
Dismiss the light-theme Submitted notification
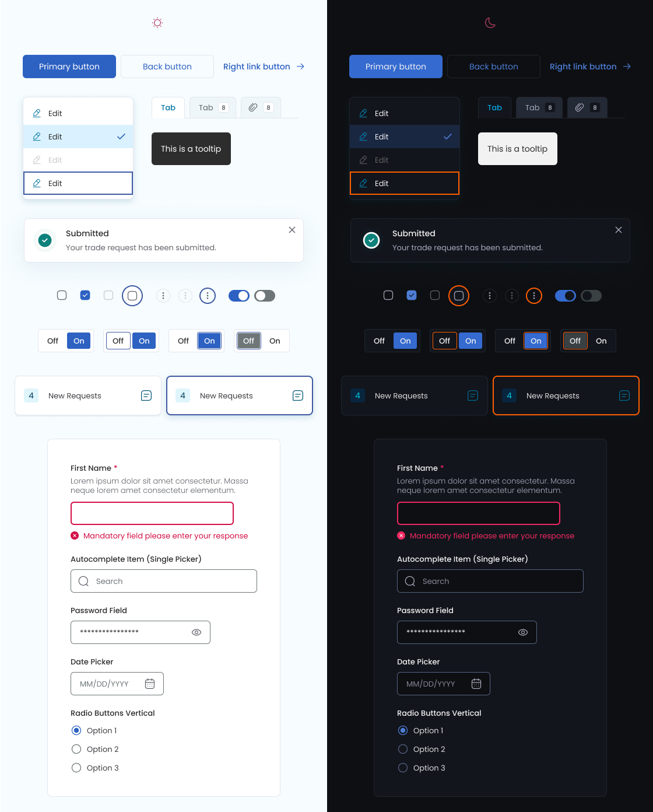292,230
